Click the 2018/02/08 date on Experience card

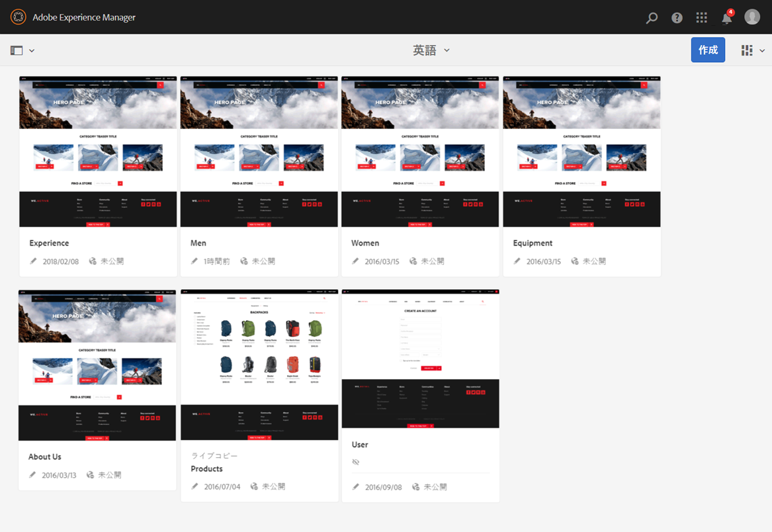61,261
